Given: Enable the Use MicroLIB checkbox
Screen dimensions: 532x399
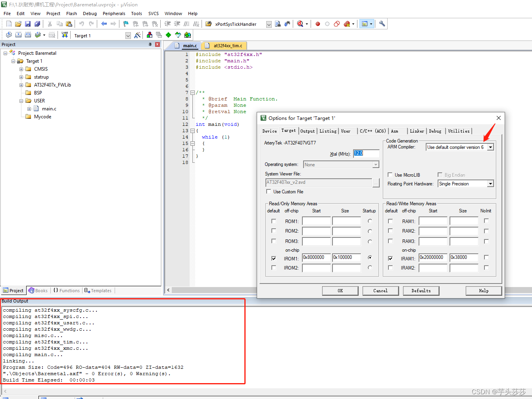Looking at the screenshot, I should click(390, 175).
